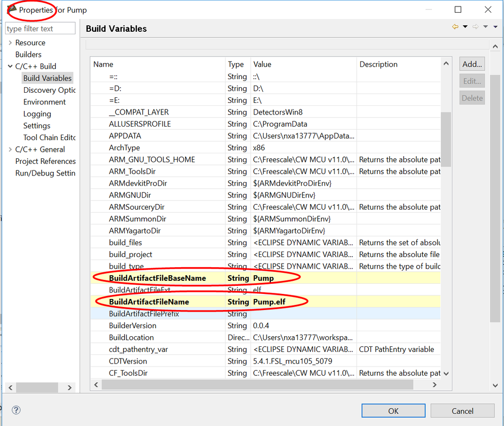This screenshot has height=426, width=504.
Task: Click the back navigation arrow icon
Action: [x=455, y=27]
